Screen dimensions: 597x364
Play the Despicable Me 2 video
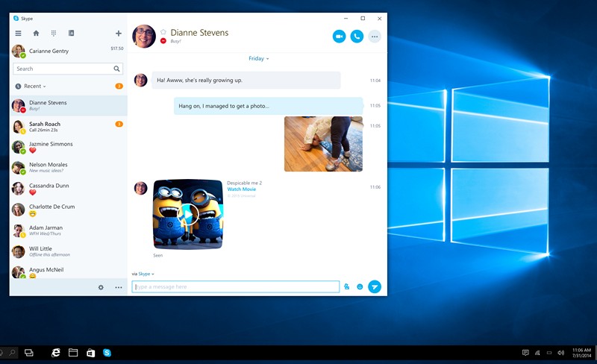[x=188, y=214]
